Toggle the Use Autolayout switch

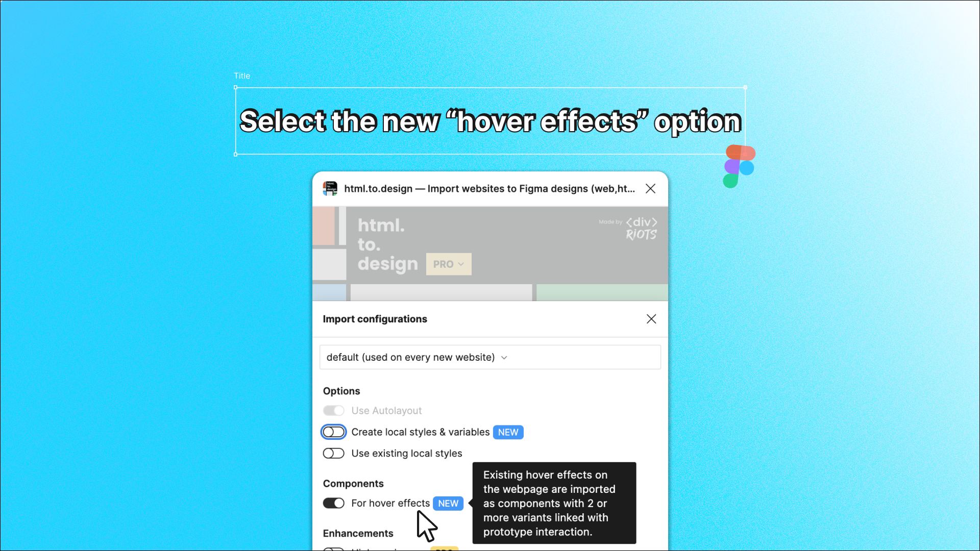334,410
